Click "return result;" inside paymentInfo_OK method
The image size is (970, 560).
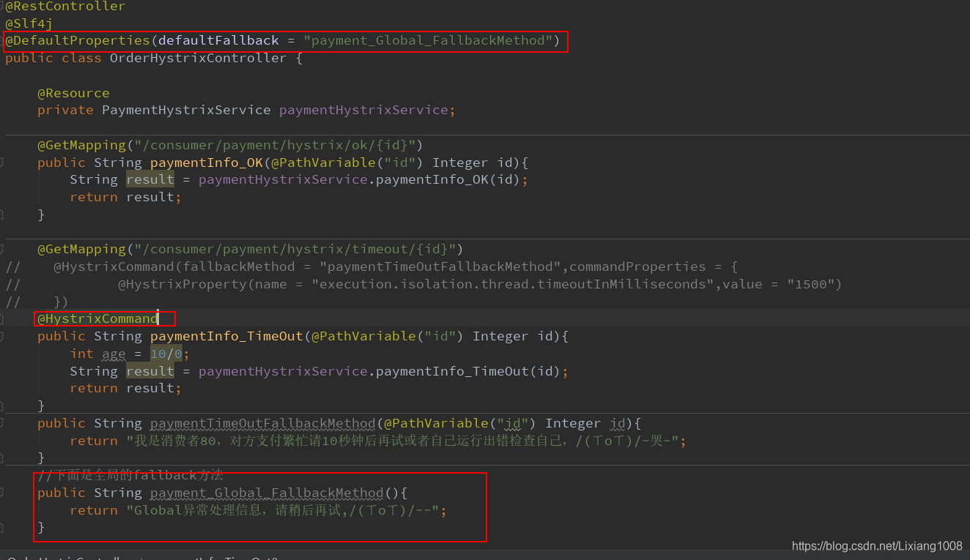[x=125, y=197]
